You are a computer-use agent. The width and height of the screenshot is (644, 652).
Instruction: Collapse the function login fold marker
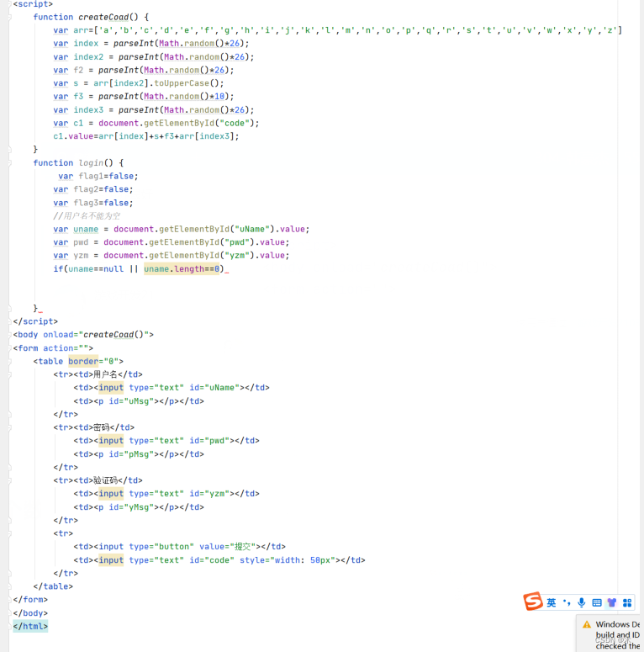point(10,163)
